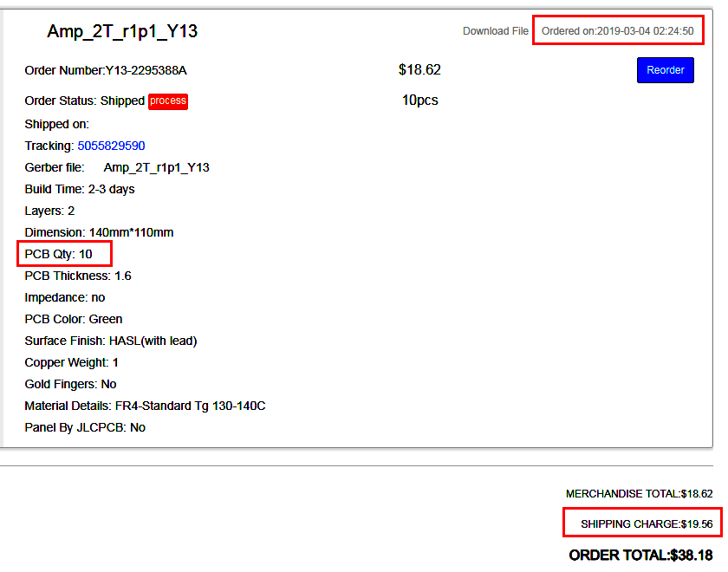Image resolution: width=728 pixels, height=572 pixels.
Task: Select the Impedance: no line
Action: (64, 297)
